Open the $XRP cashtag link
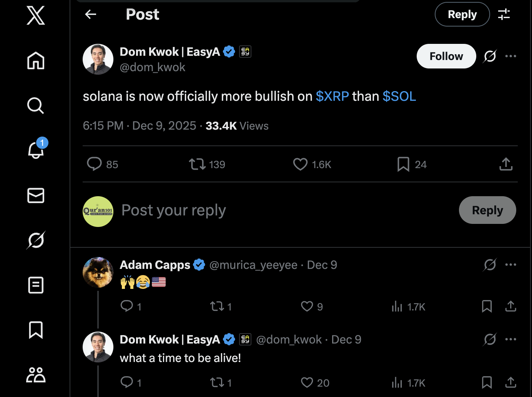Screen dimensions: 532x397 point(332,96)
